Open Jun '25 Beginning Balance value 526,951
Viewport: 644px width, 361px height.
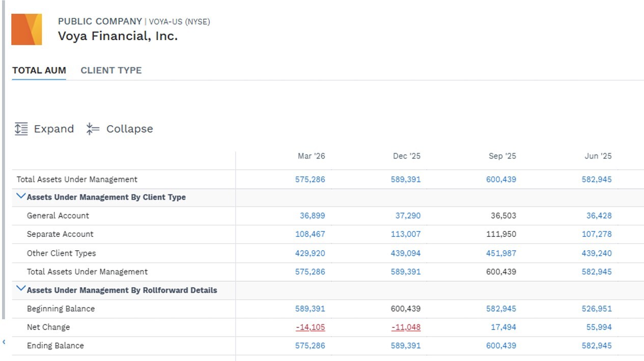click(x=597, y=309)
